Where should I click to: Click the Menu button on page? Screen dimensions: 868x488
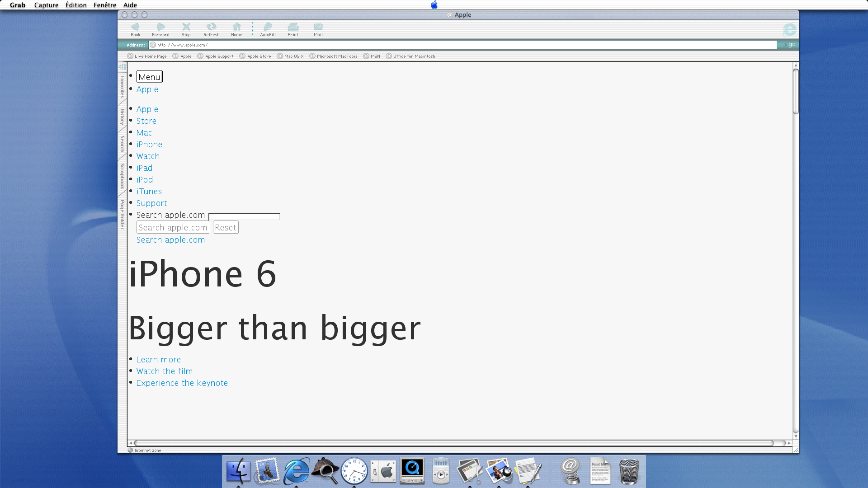(149, 77)
